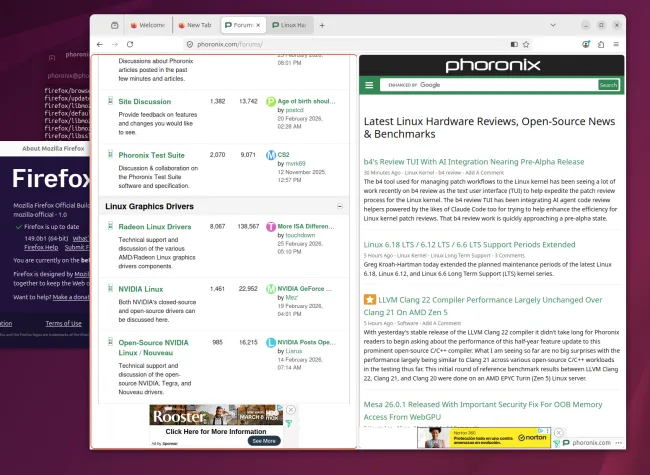Close the Norton advertisement
Viewport: 650px width, 475px height.
pos(558,433)
